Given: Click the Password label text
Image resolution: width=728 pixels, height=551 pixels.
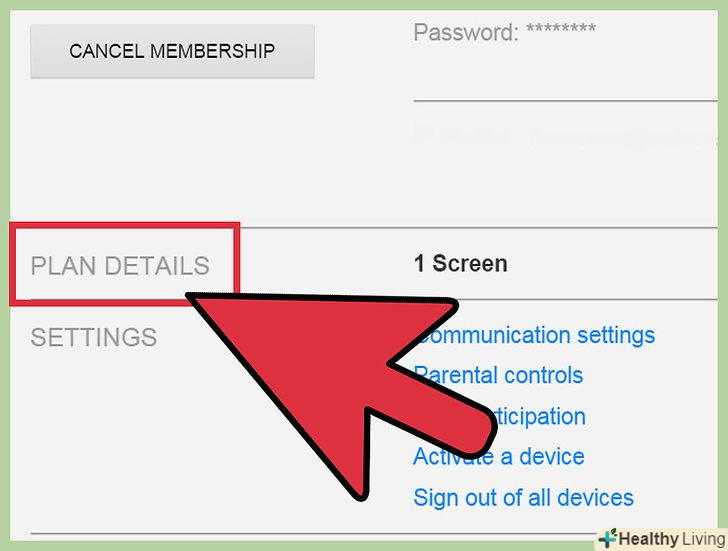Looking at the screenshot, I should (466, 32).
